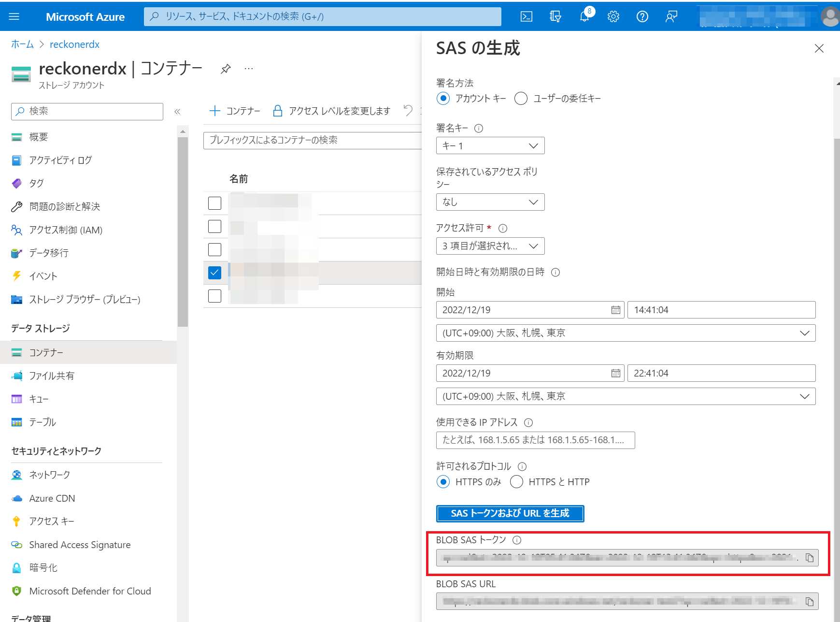Open the start date calendar picker
Screen dimensions: 840x622
[616, 310]
